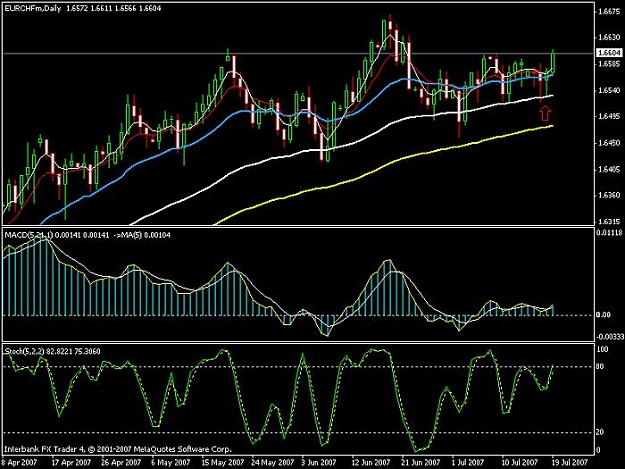Select the latest green candlestick on 19 Jul

[553, 62]
